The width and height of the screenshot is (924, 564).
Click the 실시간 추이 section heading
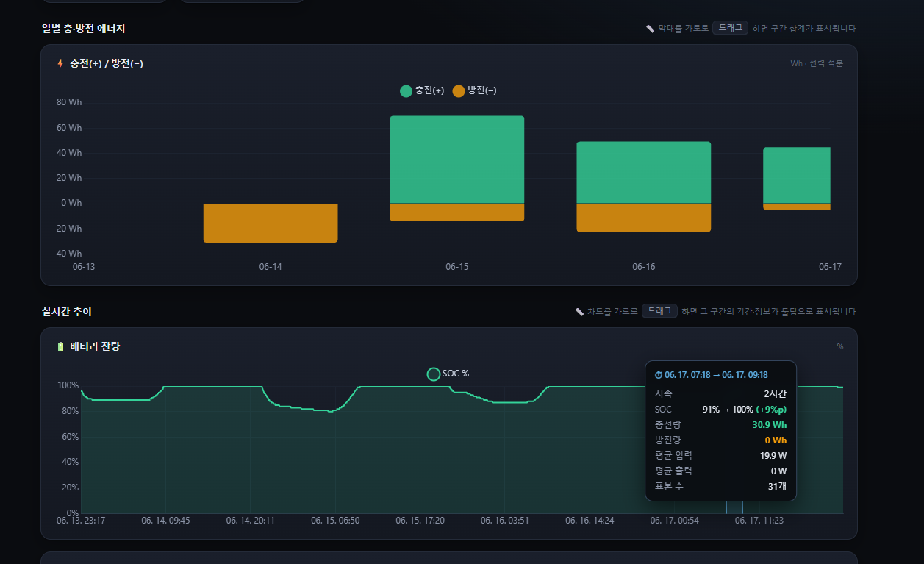pyautogui.click(x=67, y=312)
